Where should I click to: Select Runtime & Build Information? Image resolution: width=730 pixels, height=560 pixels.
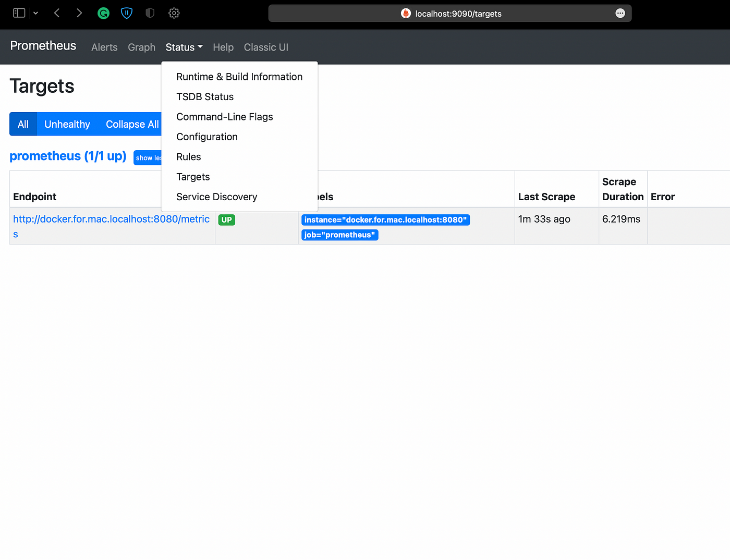click(x=239, y=77)
